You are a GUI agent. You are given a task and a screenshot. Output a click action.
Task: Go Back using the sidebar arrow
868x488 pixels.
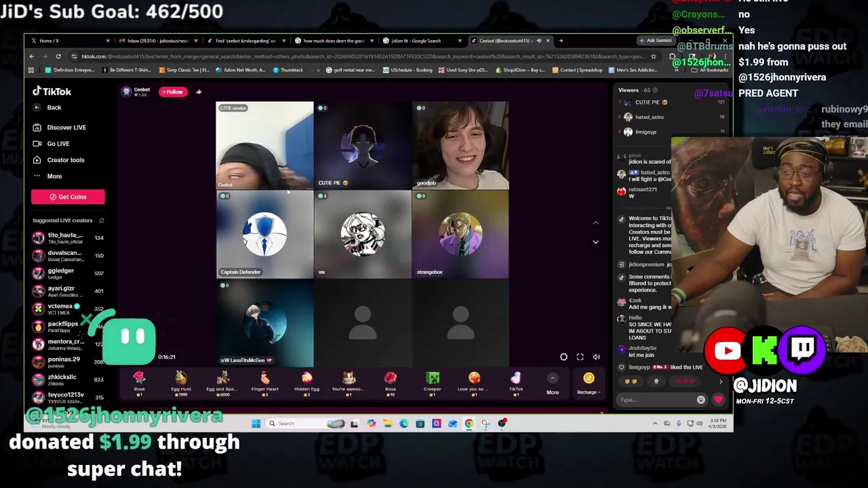click(37, 108)
